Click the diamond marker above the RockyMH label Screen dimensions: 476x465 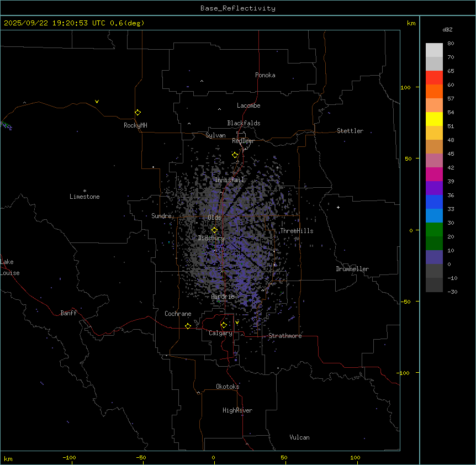137,112
